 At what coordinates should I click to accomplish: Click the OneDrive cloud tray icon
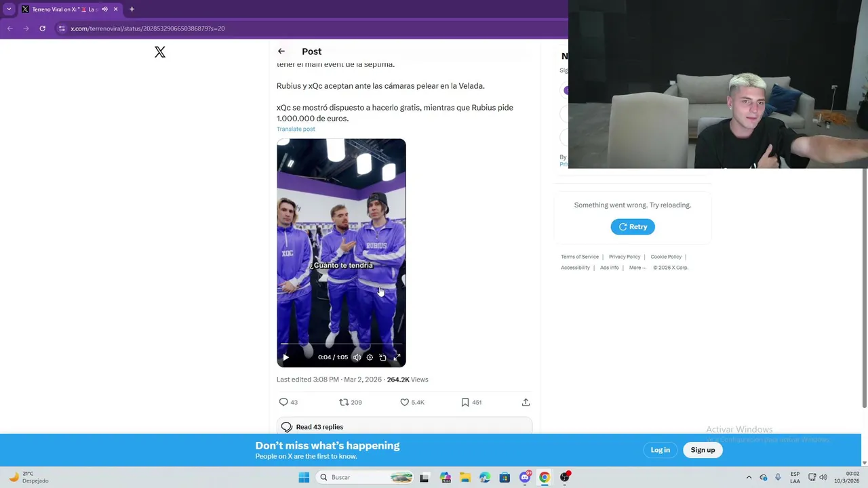click(x=763, y=477)
